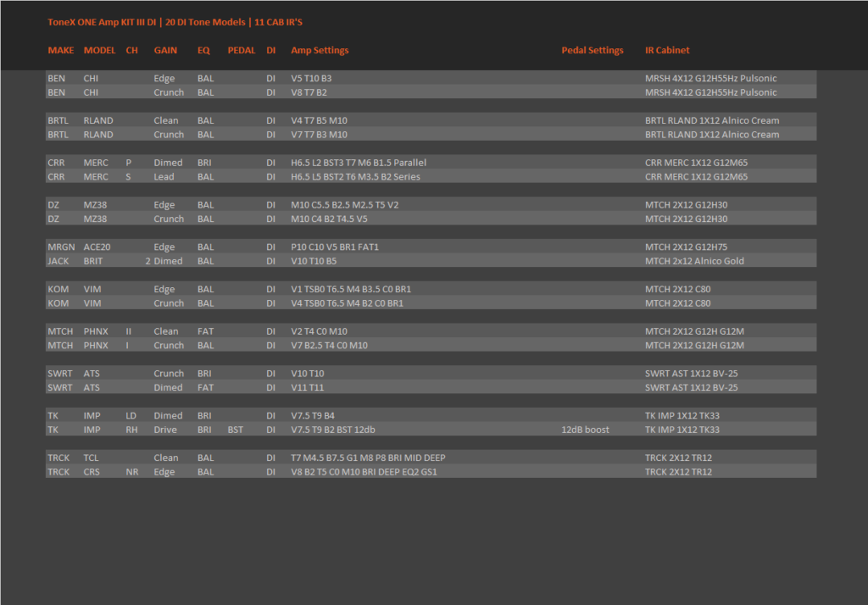The height and width of the screenshot is (605, 868).
Task: Click the MAKE column header
Action: click(x=60, y=50)
